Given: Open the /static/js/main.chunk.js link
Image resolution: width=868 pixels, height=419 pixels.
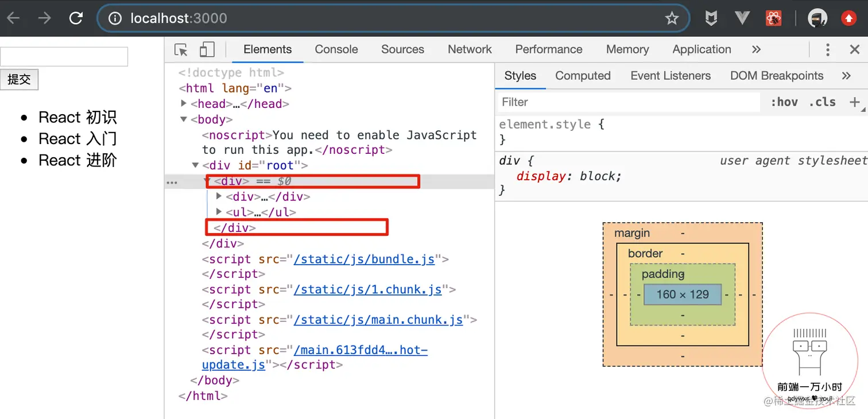Looking at the screenshot, I should click(x=378, y=320).
